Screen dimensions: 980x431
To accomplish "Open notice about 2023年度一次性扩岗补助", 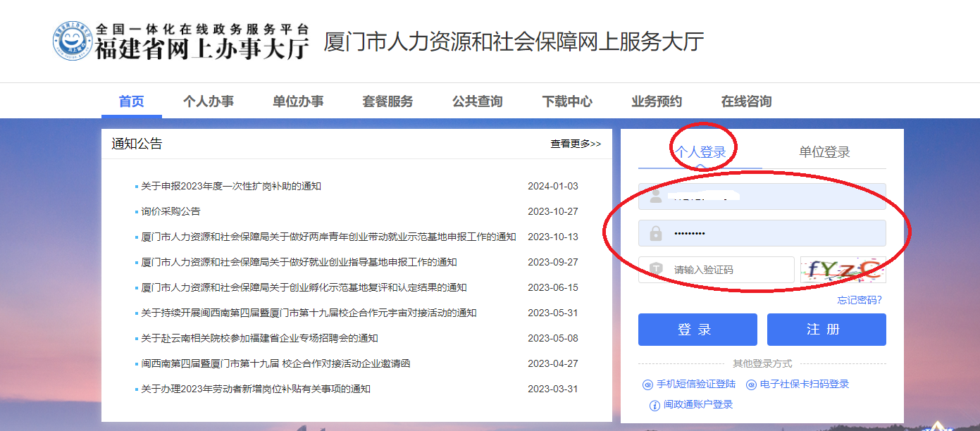I will [x=231, y=186].
